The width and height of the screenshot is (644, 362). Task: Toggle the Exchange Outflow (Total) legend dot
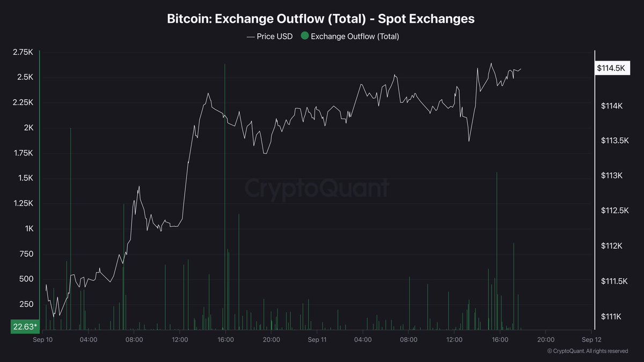[305, 36]
